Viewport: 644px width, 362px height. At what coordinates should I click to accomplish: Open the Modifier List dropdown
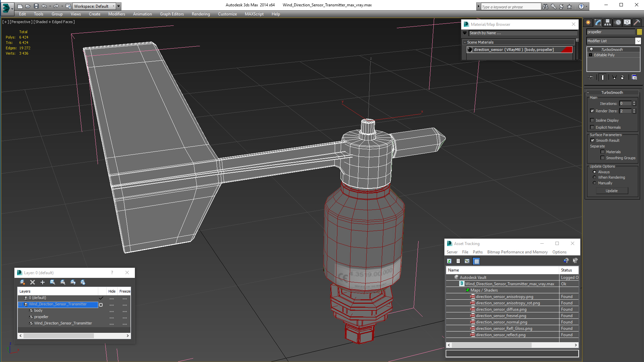(x=638, y=41)
